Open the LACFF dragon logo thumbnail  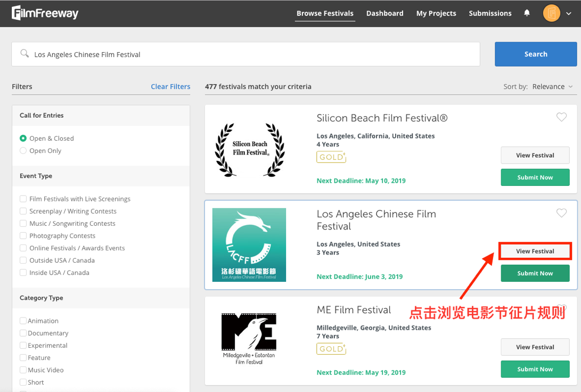[249, 245]
